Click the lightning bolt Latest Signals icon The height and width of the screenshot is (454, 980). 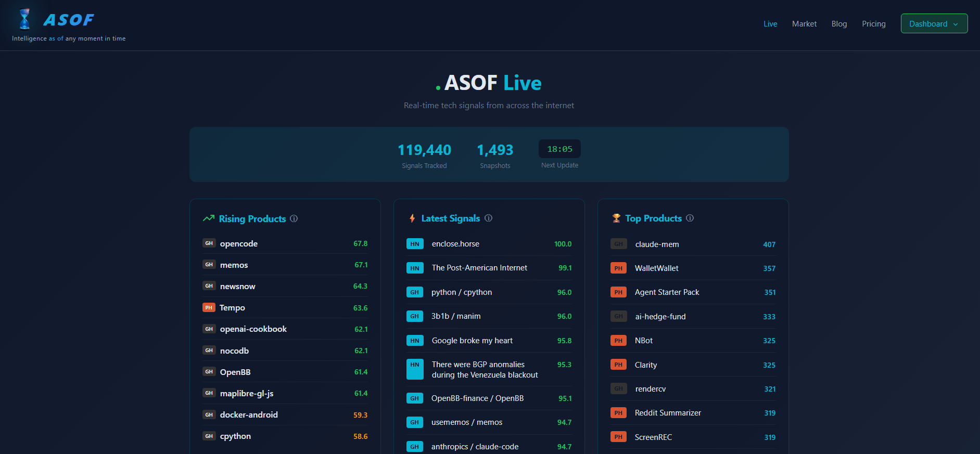[412, 218]
